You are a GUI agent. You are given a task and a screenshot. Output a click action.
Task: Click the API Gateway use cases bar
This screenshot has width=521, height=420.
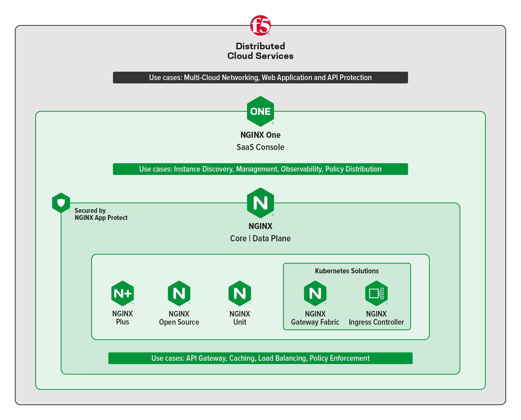pos(260,358)
